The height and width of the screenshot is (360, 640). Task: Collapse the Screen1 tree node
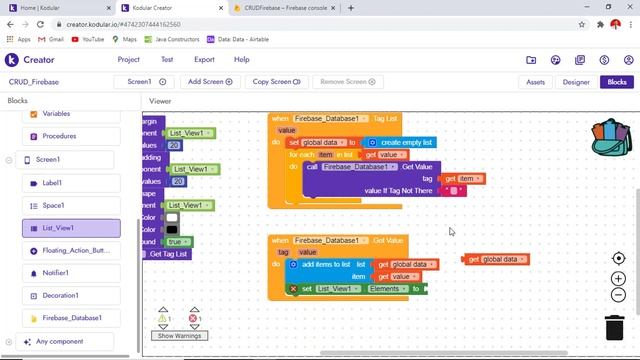point(9,160)
